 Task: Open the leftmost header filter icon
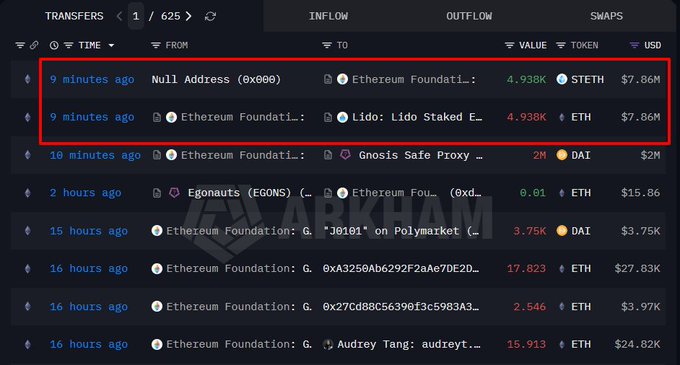pos(20,45)
